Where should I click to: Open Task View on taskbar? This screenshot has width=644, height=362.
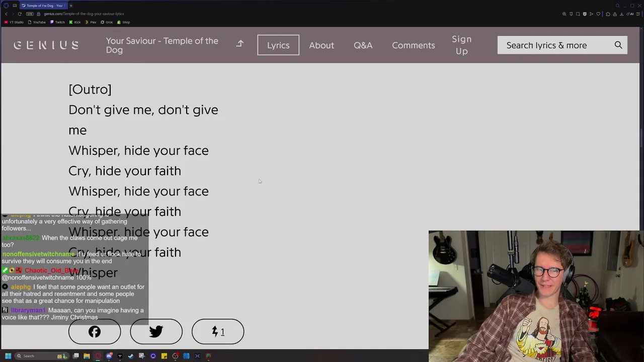click(75, 356)
